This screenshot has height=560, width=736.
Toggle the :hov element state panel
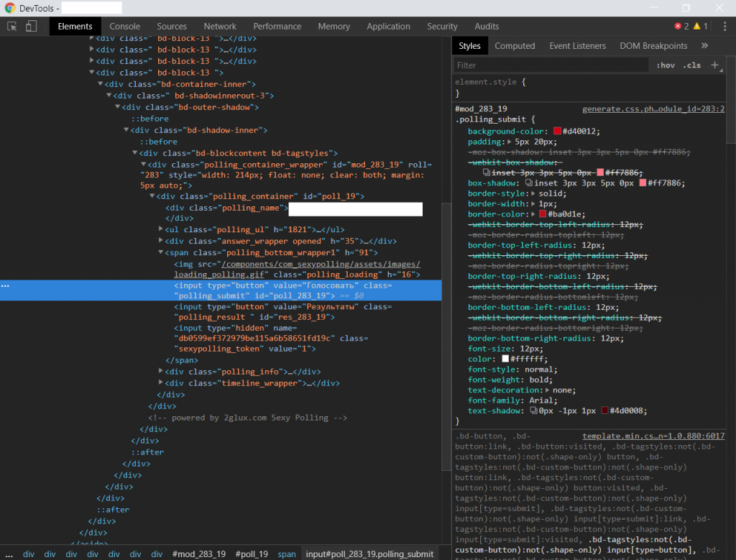pos(665,65)
